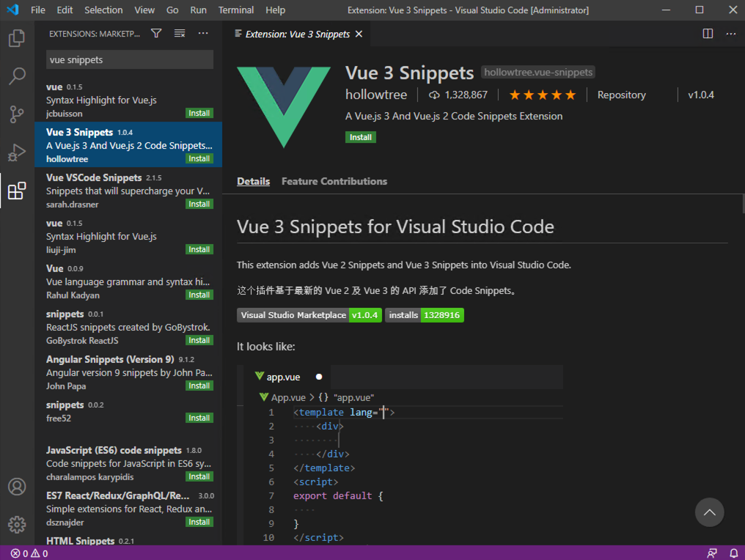The width and height of the screenshot is (745, 560).
Task: Click the scroll-to-top arrow button
Action: pyautogui.click(x=709, y=512)
